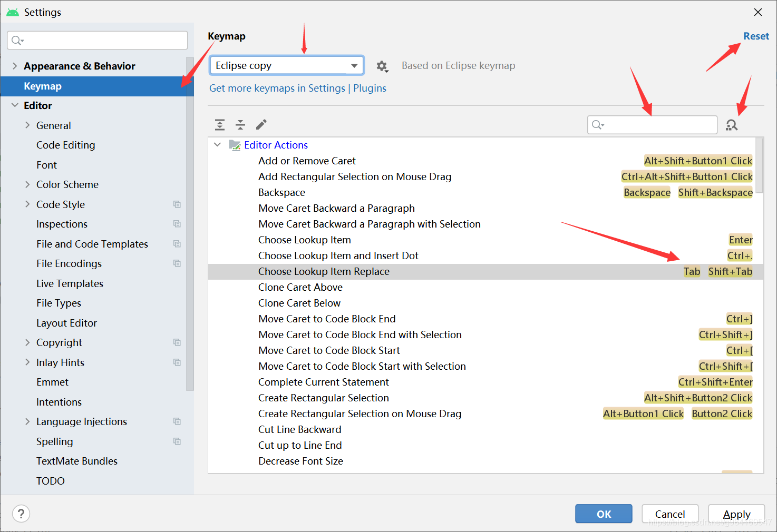Select the Keymap sidebar entry
The height and width of the screenshot is (532, 777).
pyautogui.click(x=43, y=86)
